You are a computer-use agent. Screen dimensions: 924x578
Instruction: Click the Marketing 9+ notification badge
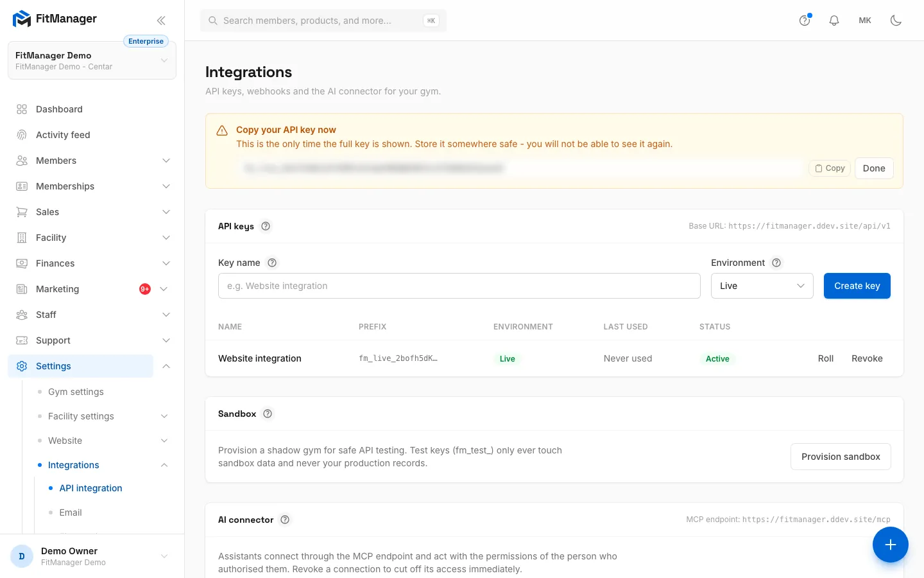[x=145, y=289]
